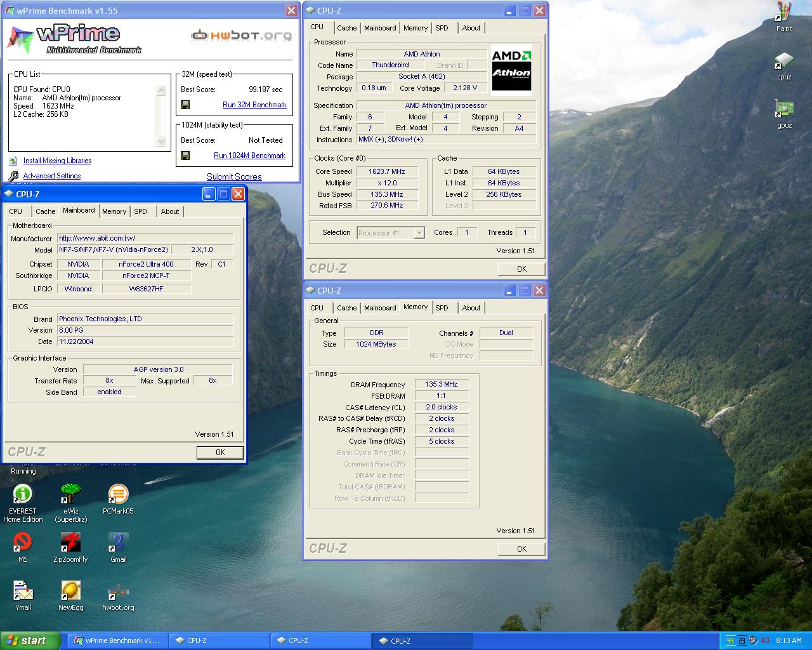812x650 pixels.
Task: Click Run 32M Benchmark link
Action: (x=254, y=105)
